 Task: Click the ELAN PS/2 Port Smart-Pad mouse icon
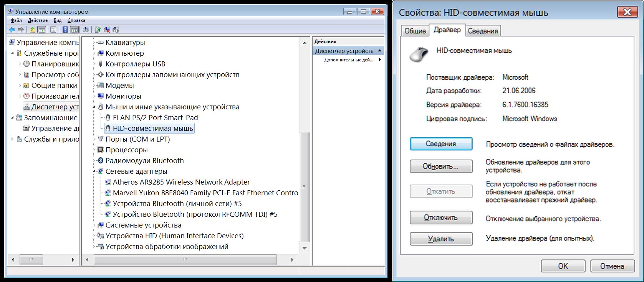pos(108,118)
